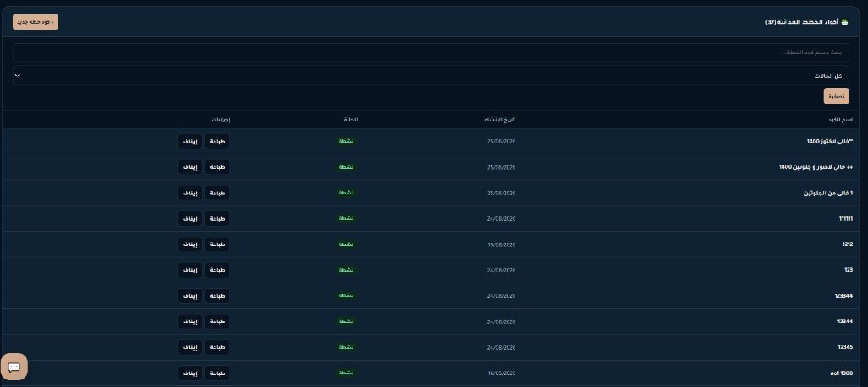Click the 'إجراءات' column header

pos(220,120)
